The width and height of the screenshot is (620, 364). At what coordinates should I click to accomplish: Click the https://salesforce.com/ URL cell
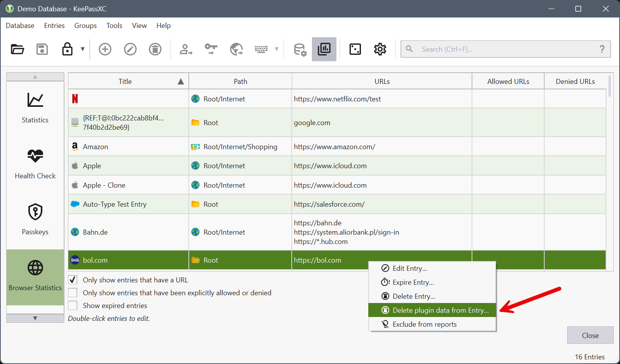[x=382, y=204]
